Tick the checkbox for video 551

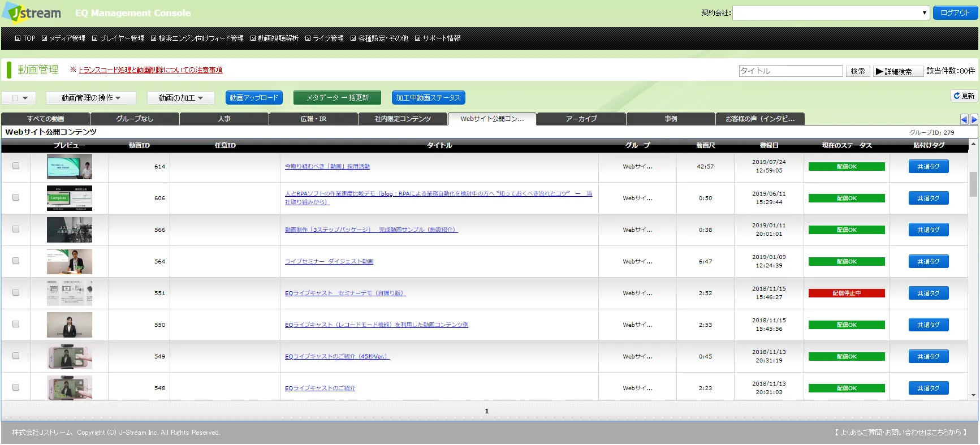(x=16, y=293)
